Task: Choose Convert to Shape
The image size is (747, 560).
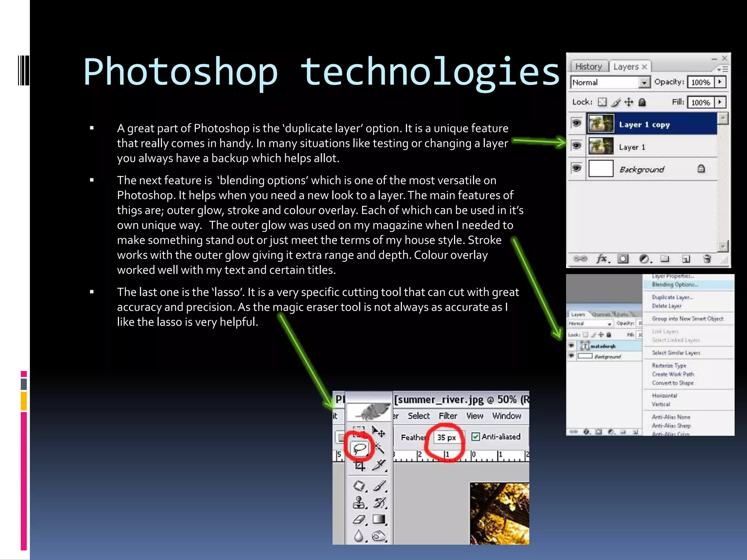Action: point(673,383)
